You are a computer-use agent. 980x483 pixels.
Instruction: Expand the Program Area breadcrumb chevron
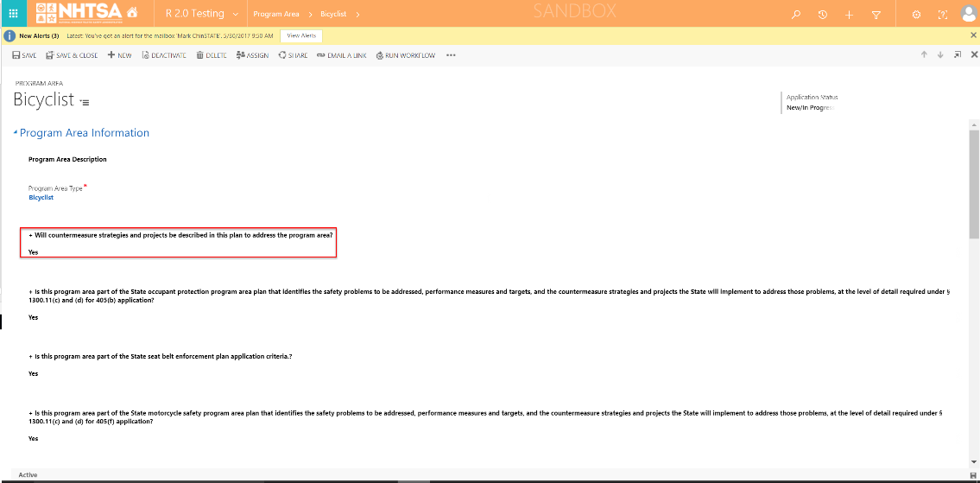tap(310, 14)
